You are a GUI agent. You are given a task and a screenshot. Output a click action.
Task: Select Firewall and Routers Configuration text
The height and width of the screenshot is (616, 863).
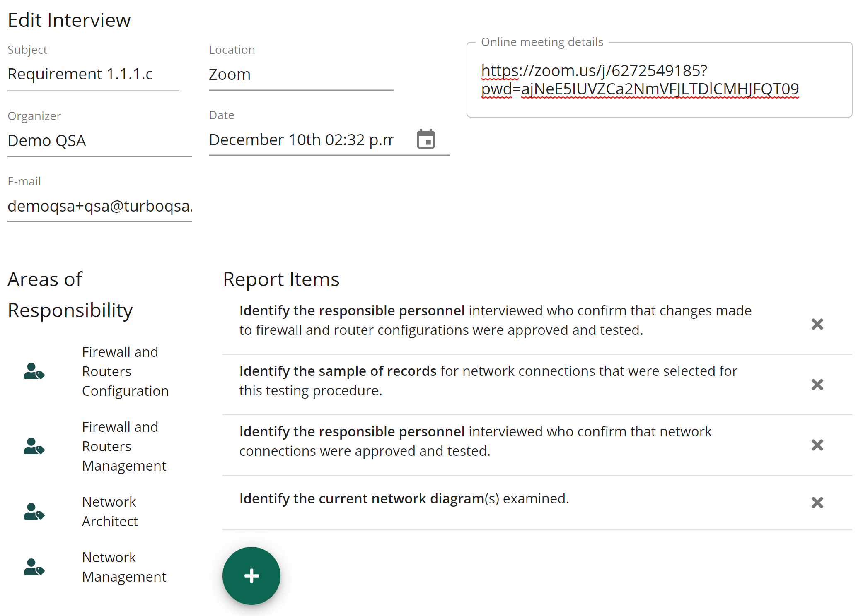click(125, 371)
